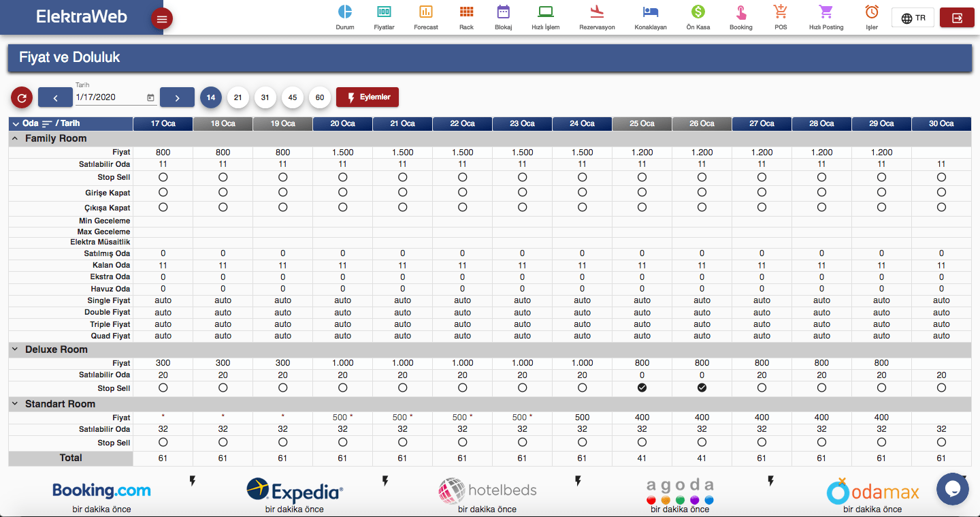This screenshot has height=517, width=980.
Task: Open the İşler alarm clock icon
Action: [871, 12]
